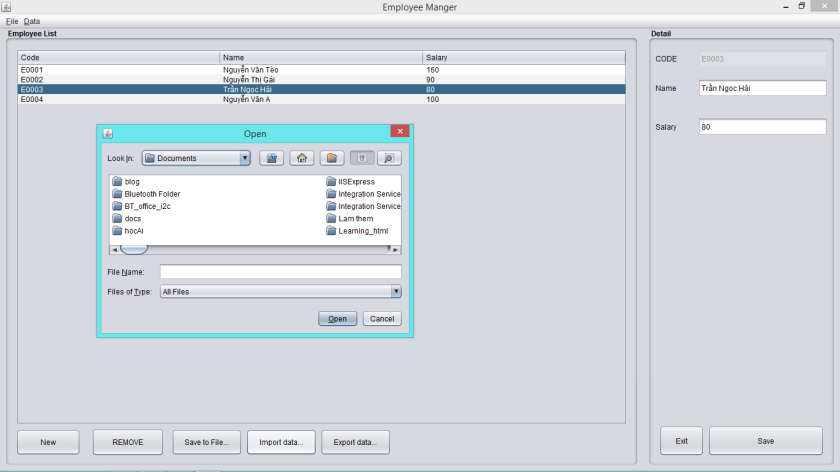Sort by the Name column header
840x472 pixels.
[x=321, y=57]
